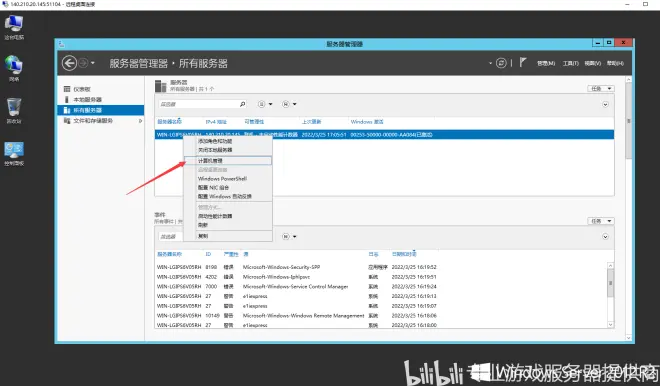Click the magnifier icon in the servers filter box
The height and width of the screenshot is (386, 660).
pos(242,104)
